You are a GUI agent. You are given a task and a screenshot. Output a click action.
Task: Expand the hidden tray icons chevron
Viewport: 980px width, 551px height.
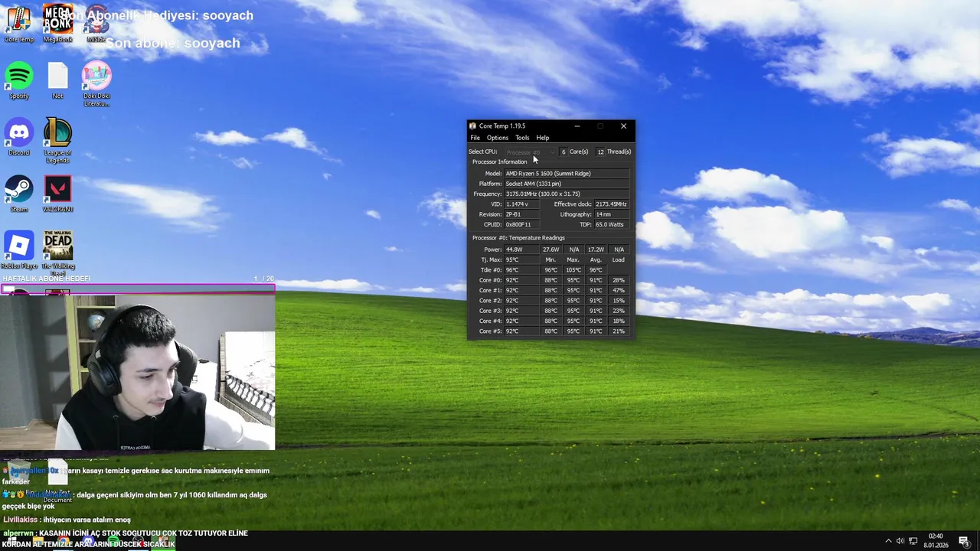pyautogui.click(x=888, y=541)
